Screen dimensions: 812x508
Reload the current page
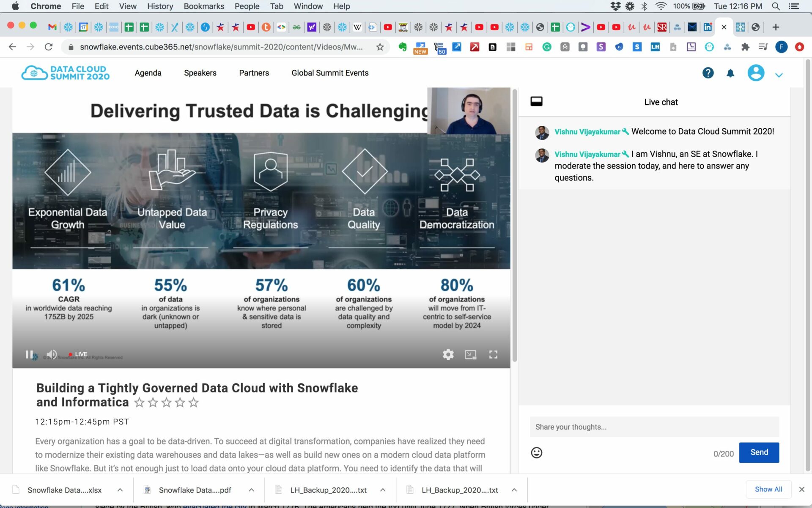pyautogui.click(x=49, y=47)
